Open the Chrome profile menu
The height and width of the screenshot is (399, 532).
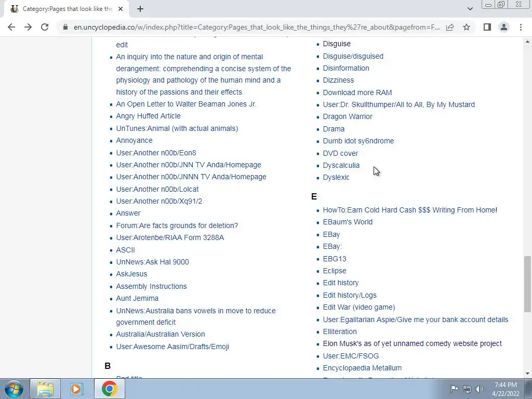point(504,27)
